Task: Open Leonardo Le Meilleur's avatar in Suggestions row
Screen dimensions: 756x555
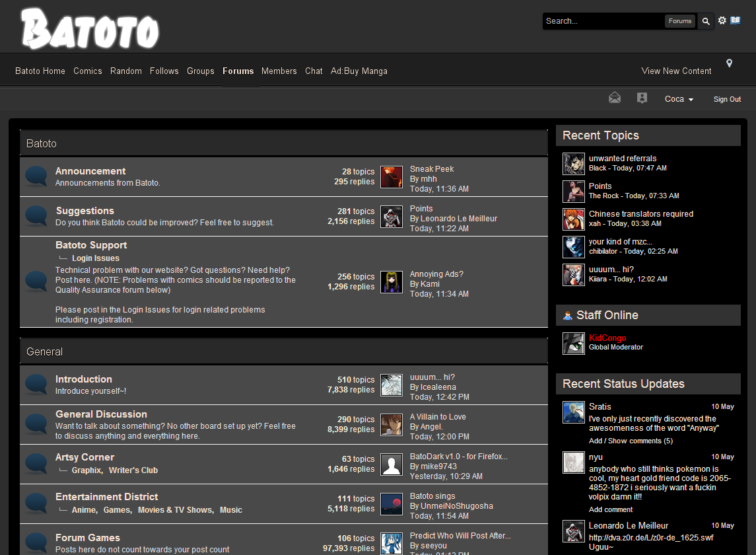Action: pos(392,217)
